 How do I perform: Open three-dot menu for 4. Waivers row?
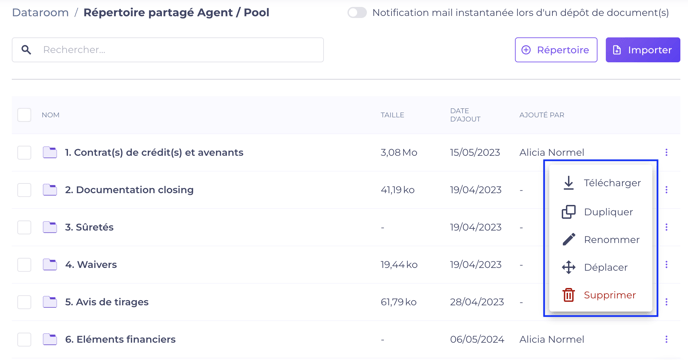tap(666, 264)
